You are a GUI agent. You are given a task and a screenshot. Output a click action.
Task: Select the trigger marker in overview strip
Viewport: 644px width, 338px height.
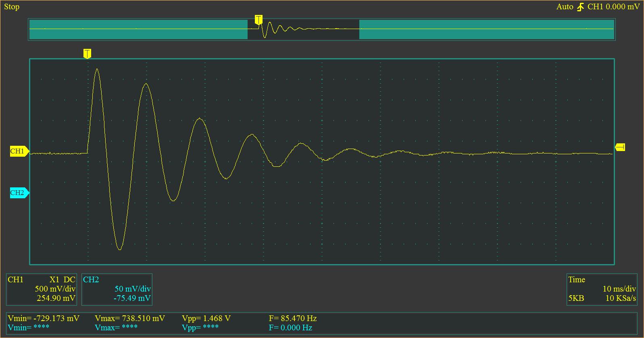click(x=258, y=20)
